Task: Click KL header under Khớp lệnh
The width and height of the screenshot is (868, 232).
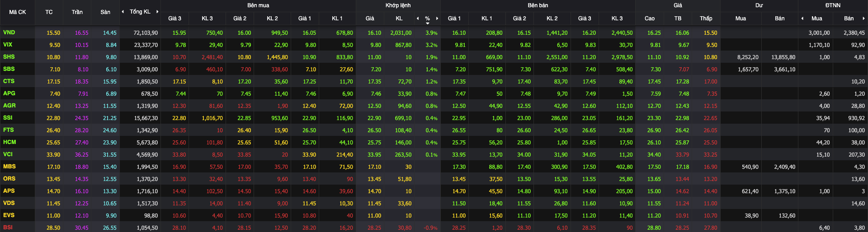Action: (x=399, y=19)
